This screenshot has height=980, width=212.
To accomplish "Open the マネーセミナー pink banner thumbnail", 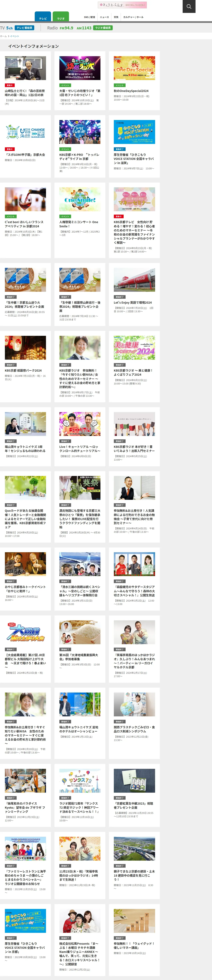I will [x=135, y=199].
